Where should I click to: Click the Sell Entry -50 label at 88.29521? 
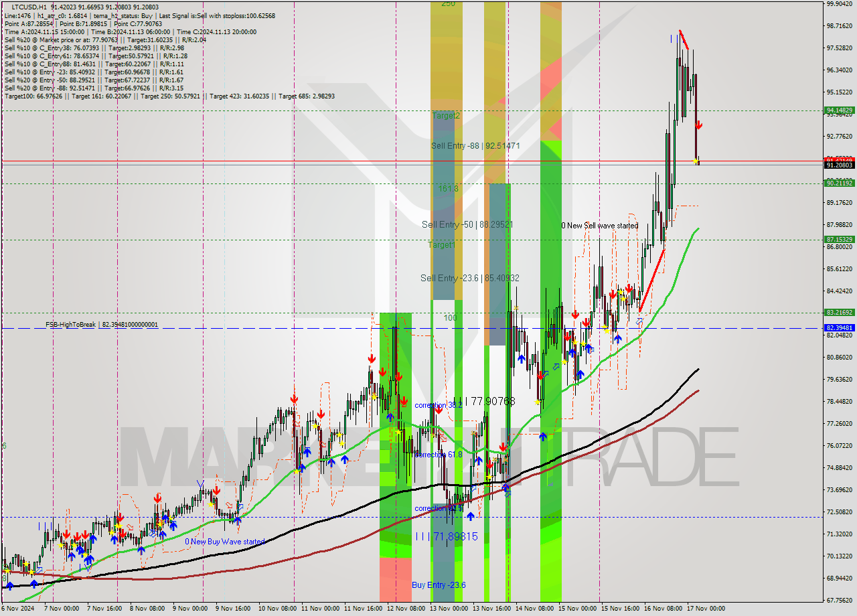(467, 224)
